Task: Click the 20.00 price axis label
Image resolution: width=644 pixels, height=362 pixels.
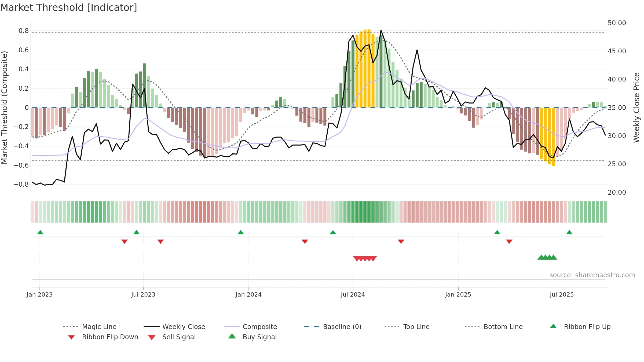Action: (617, 193)
